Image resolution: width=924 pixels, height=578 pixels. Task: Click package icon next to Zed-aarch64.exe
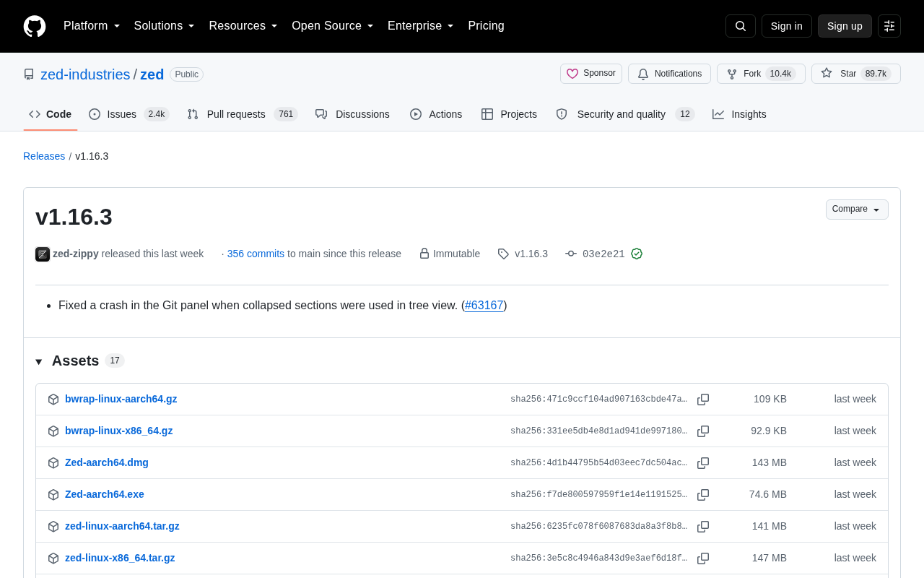[53, 495]
